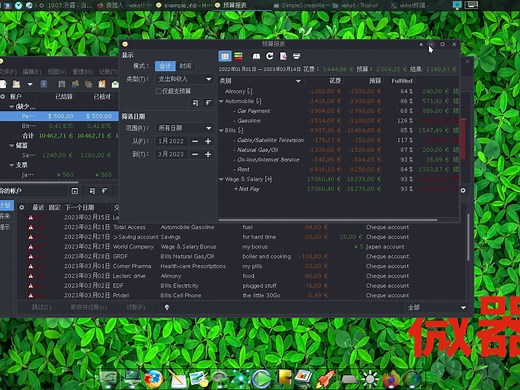Open toolbar dropdown arrow after open-file icon
Screen dimensions: 520x390
tap(30, 84)
